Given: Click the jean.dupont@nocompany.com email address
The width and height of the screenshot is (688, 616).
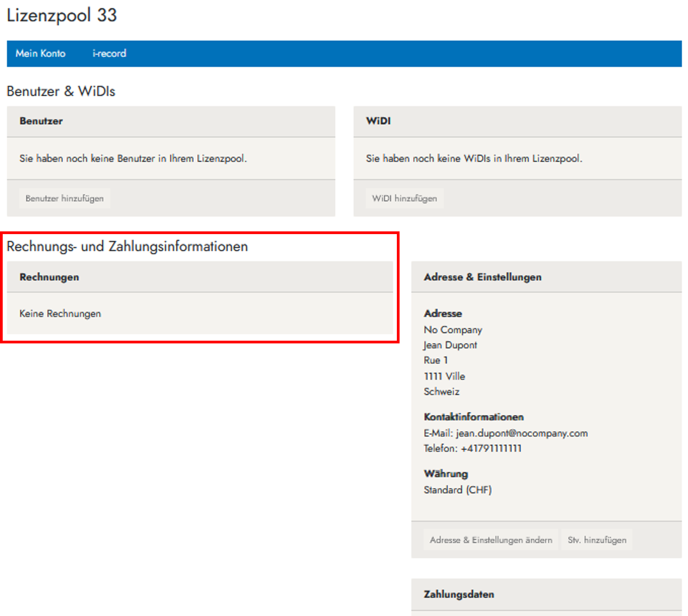Looking at the screenshot, I should pyautogui.click(x=522, y=433).
